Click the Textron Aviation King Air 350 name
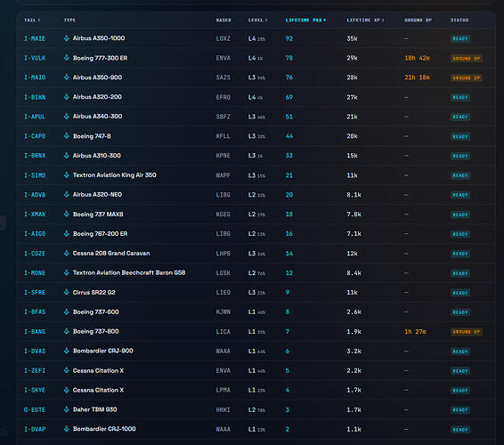The width and height of the screenshot is (504, 445). (x=115, y=174)
